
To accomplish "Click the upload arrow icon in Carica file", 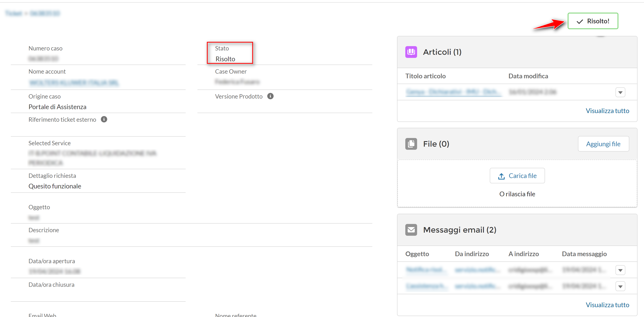I will point(501,176).
